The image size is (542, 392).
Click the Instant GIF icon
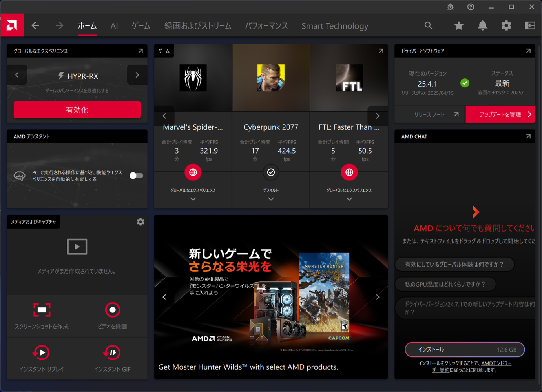[112, 352]
